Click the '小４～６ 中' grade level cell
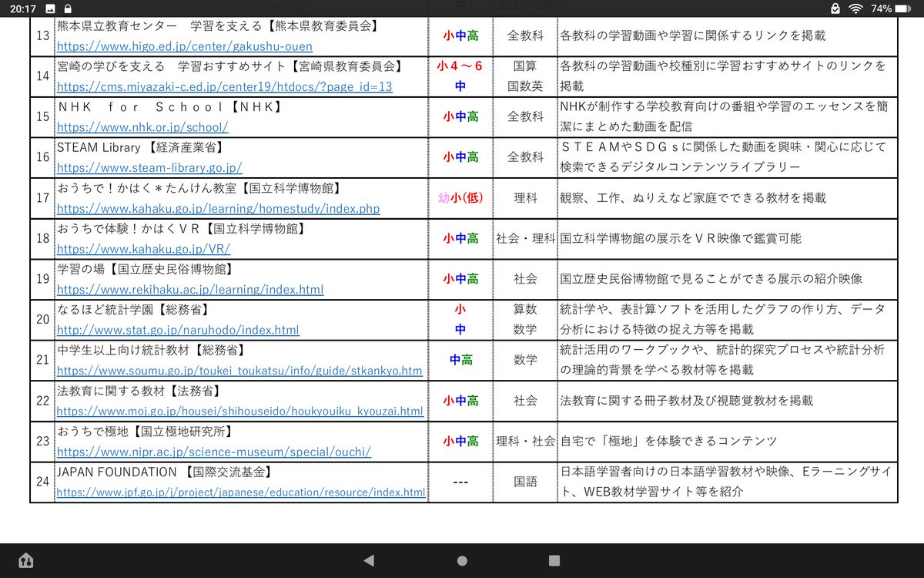Image resolution: width=924 pixels, height=578 pixels. point(460,76)
